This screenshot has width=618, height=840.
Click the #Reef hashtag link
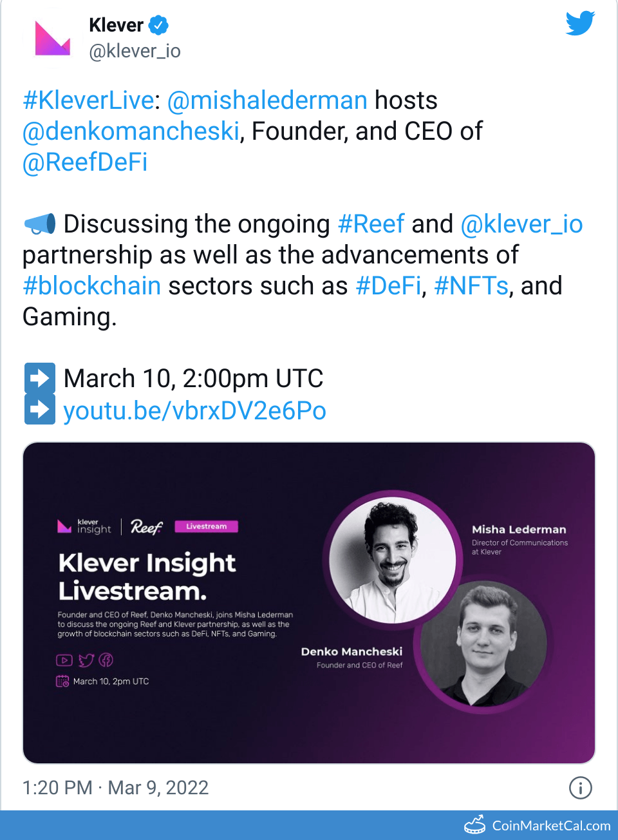point(371,224)
